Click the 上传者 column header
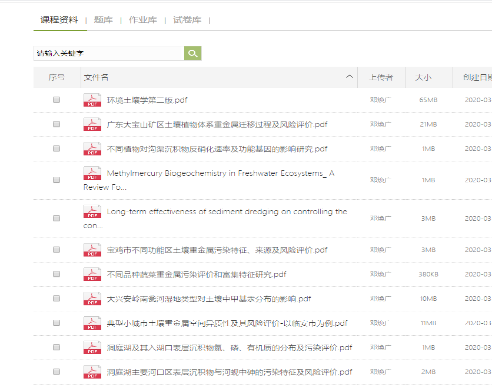 point(381,78)
